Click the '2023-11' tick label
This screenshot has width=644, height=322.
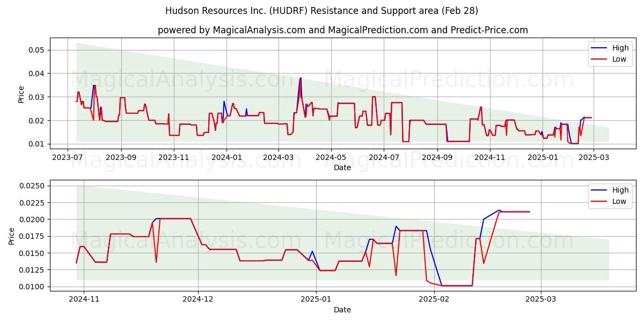pos(173,157)
